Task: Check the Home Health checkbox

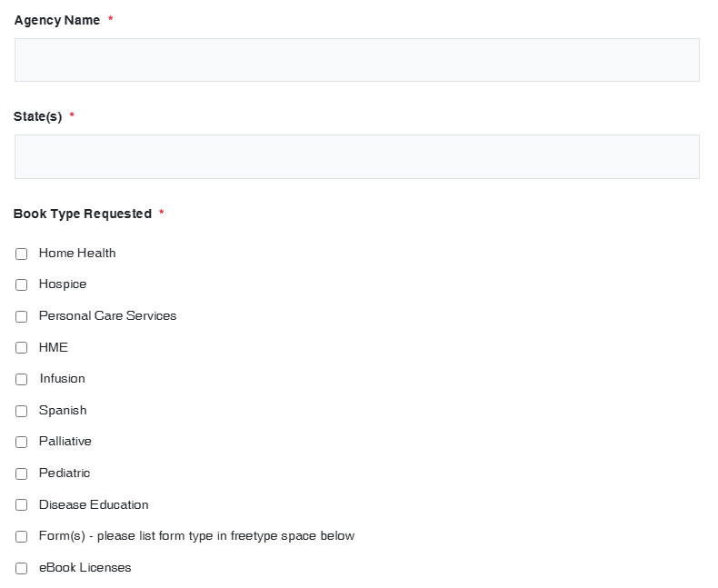Action: [21, 254]
